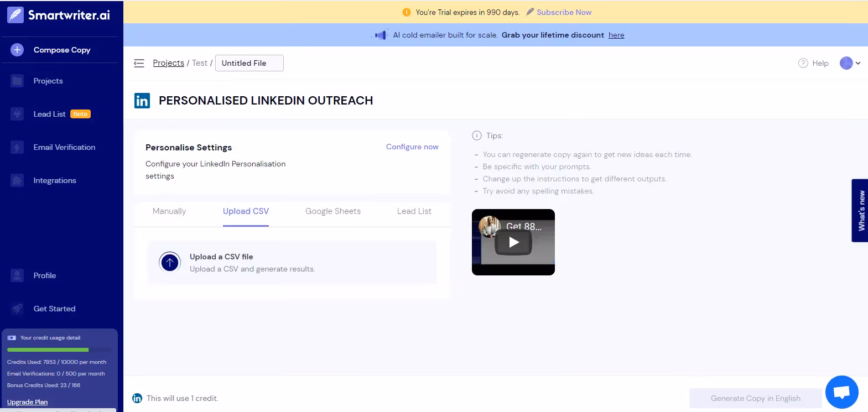Click the Upload a CSV file area

tap(292, 262)
